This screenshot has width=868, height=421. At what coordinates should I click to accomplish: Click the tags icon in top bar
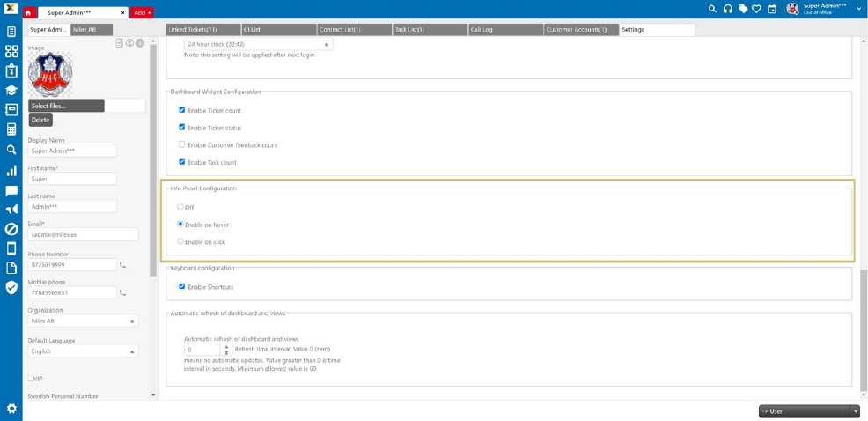[x=742, y=9]
